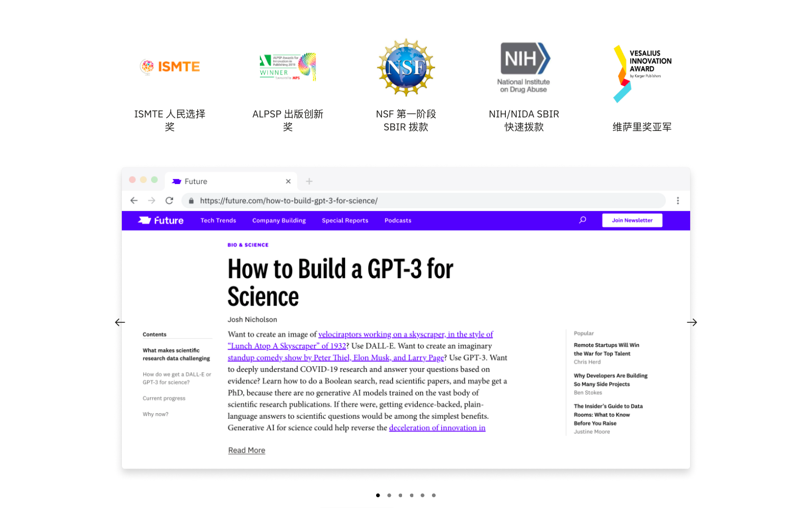Click the Read More link

246,450
